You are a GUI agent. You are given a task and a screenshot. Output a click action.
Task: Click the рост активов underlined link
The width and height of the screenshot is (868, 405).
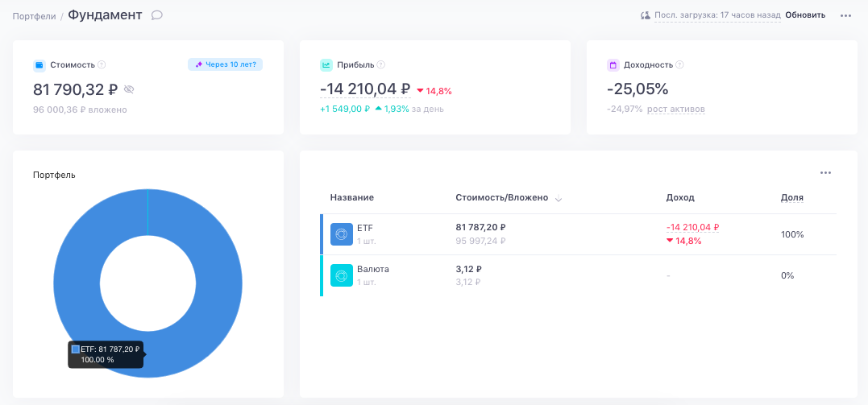tap(676, 109)
